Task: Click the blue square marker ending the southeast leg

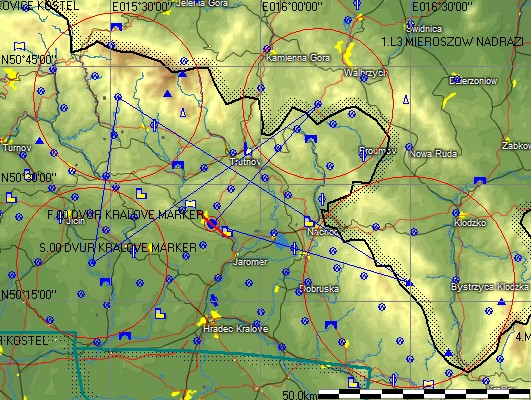Action: tap(410, 282)
